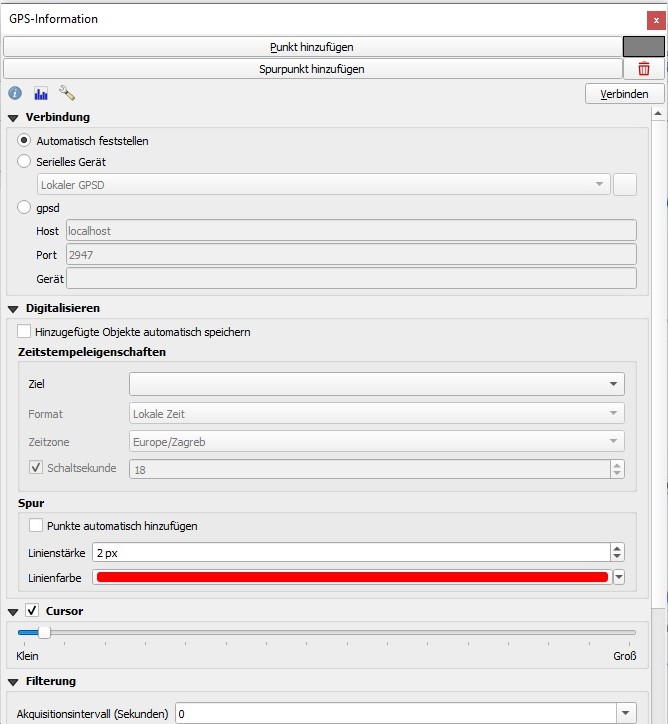Open the position info icon tab
Image resolution: width=668 pixels, height=724 pixels.
coord(15,93)
